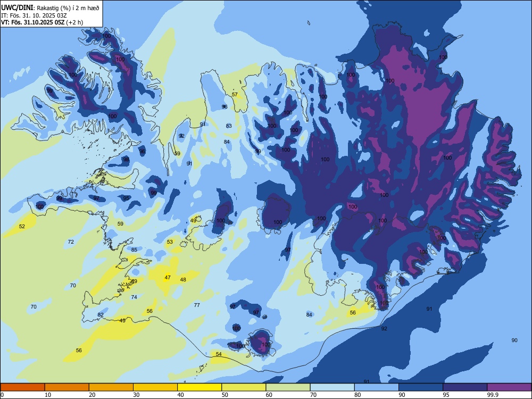This screenshot has height=399, width=532.
Task: Click the 95–99.9 dark indigo legend swatch
Action: coord(465,387)
